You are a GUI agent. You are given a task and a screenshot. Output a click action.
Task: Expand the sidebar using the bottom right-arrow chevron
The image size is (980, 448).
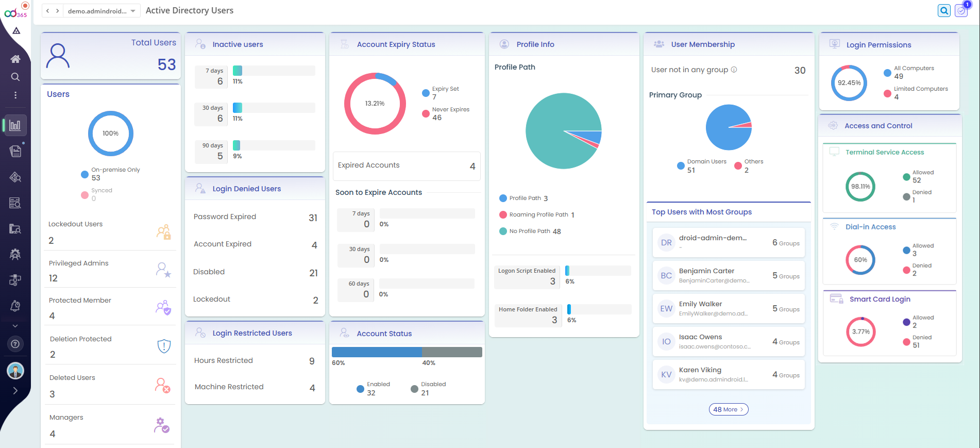pos(15,390)
